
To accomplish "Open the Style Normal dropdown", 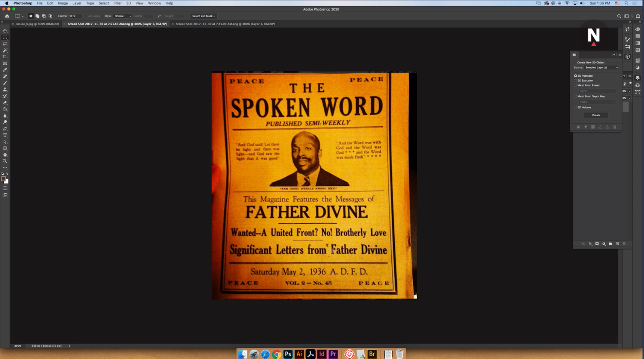I will tap(123, 16).
